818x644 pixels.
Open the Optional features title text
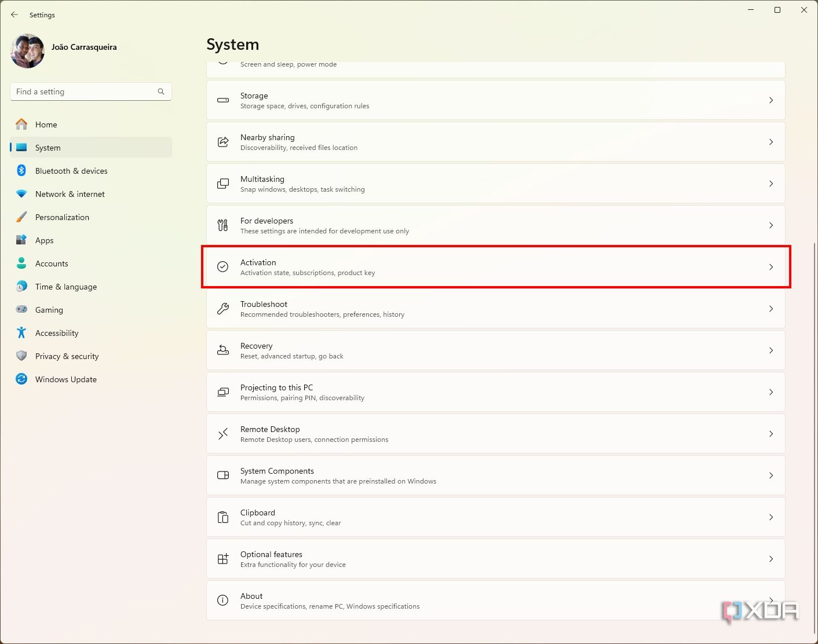[x=271, y=554]
